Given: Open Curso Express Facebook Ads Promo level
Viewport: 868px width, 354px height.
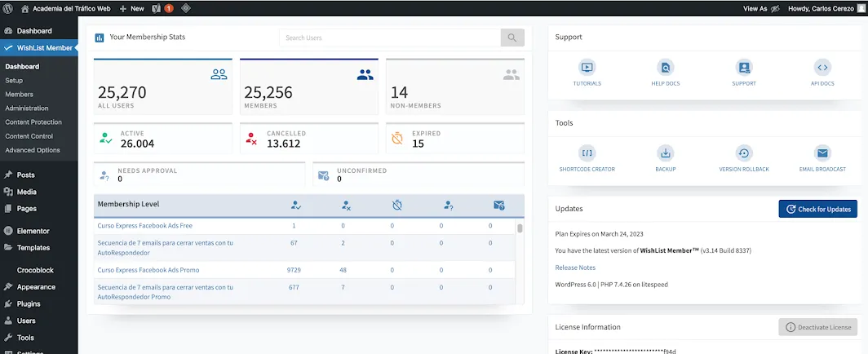Looking at the screenshot, I should (x=148, y=270).
